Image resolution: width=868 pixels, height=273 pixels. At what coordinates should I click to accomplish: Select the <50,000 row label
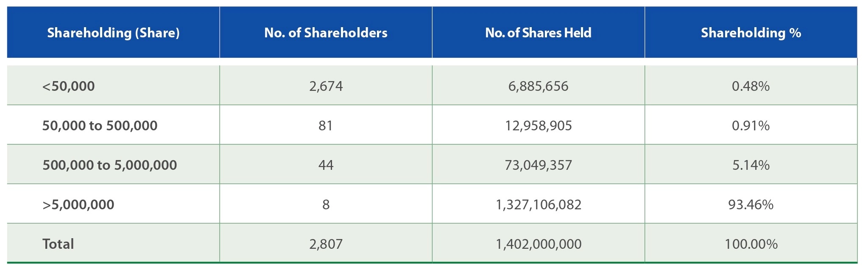point(68,86)
